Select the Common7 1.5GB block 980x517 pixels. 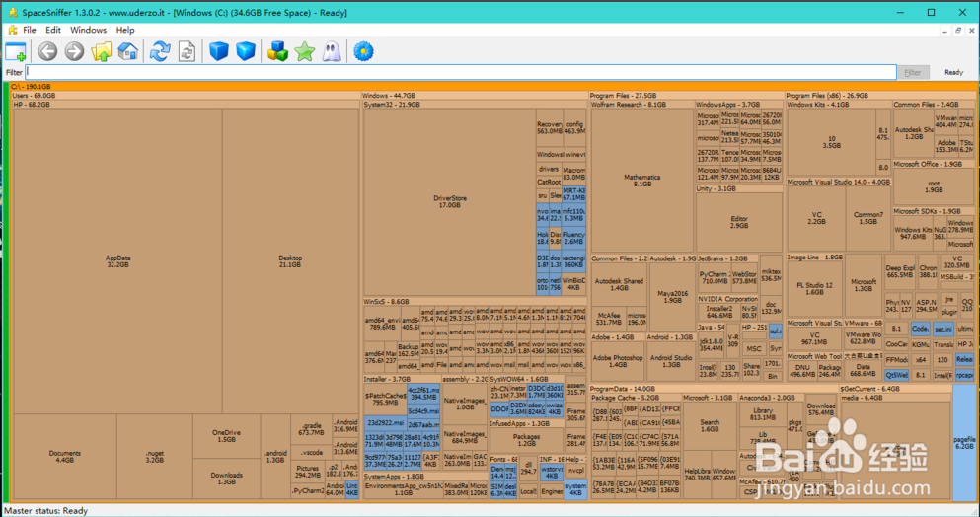[867, 218]
